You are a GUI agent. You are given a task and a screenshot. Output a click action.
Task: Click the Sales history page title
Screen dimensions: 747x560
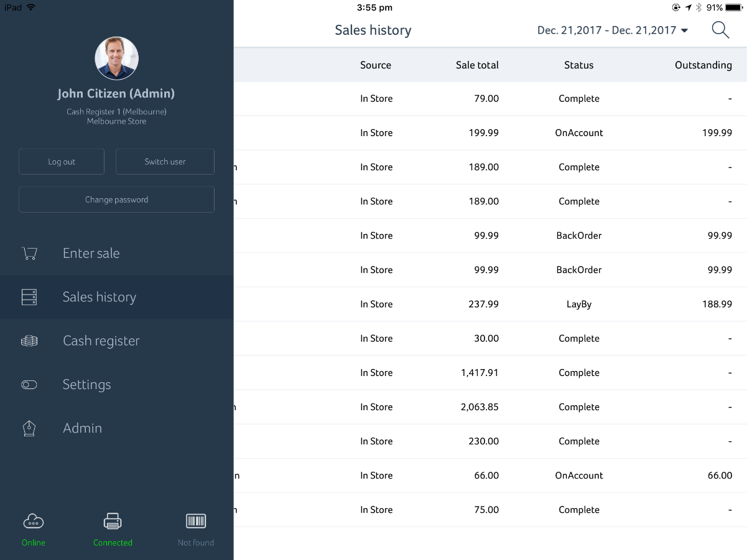point(373,30)
